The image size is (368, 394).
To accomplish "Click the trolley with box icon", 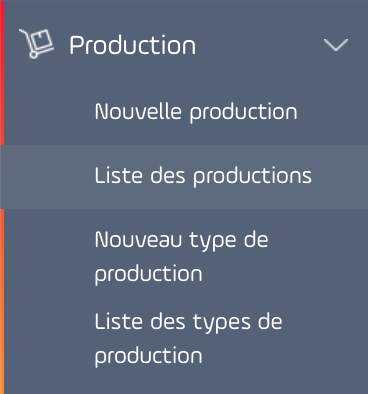I will pyautogui.click(x=37, y=44).
